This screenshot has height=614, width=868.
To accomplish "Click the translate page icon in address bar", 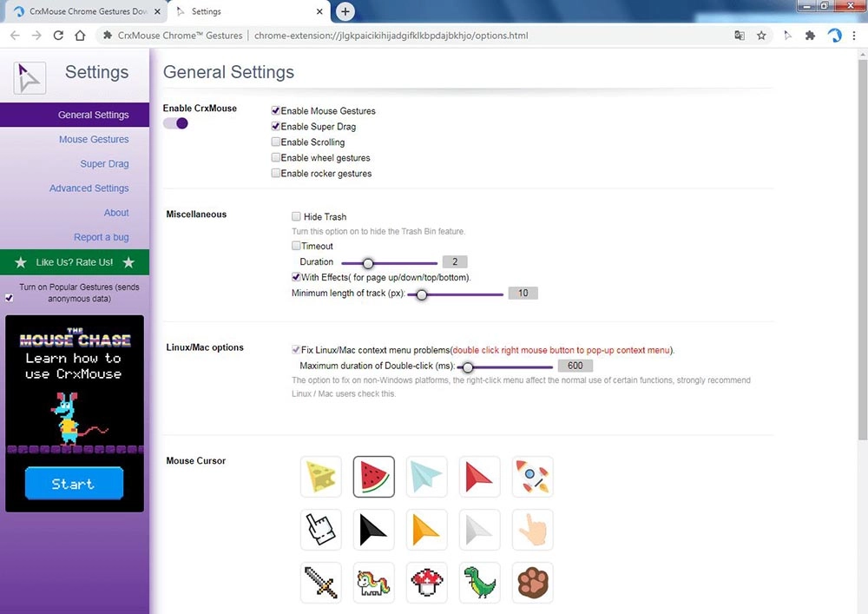I will 739,36.
